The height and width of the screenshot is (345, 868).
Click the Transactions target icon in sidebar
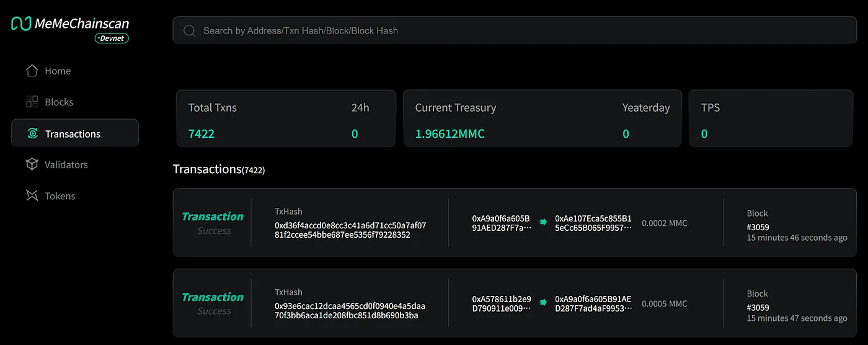32,133
